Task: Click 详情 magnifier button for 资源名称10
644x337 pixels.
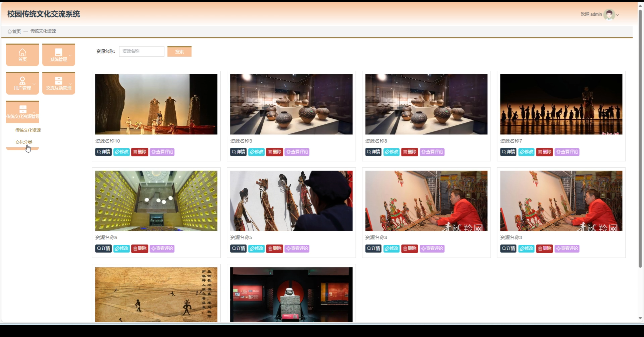Action: [x=103, y=152]
